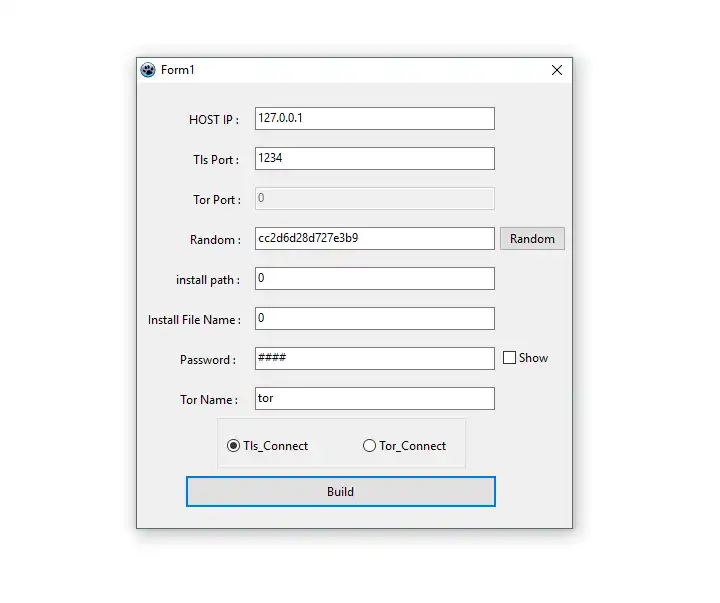
Task: Focus the HOST IP input field
Action: point(374,118)
